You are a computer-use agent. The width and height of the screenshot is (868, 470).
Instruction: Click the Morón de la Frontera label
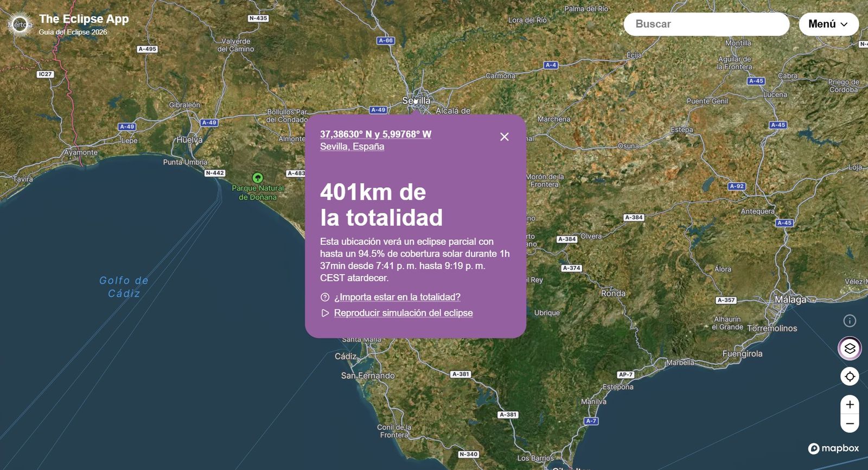(x=545, y=181)
